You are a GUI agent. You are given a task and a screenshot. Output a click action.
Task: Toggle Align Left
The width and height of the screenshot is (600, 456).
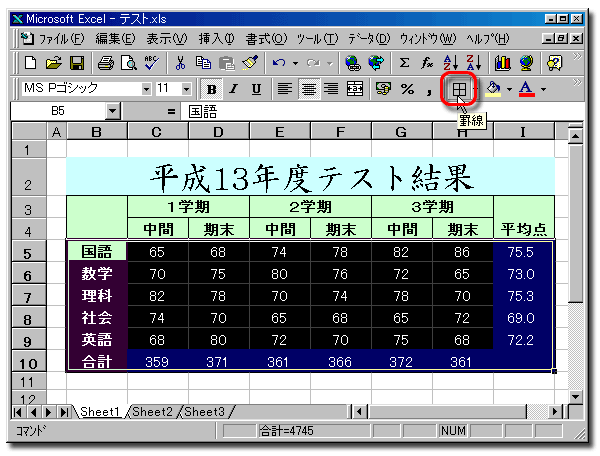pos(285,89)
